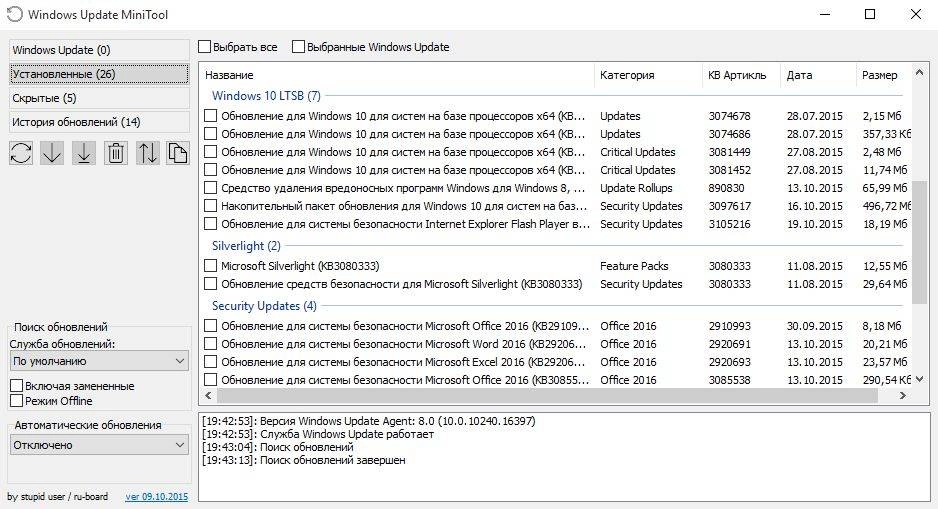Sort by Дата column header
938x509 pixels.
point(818,75)
